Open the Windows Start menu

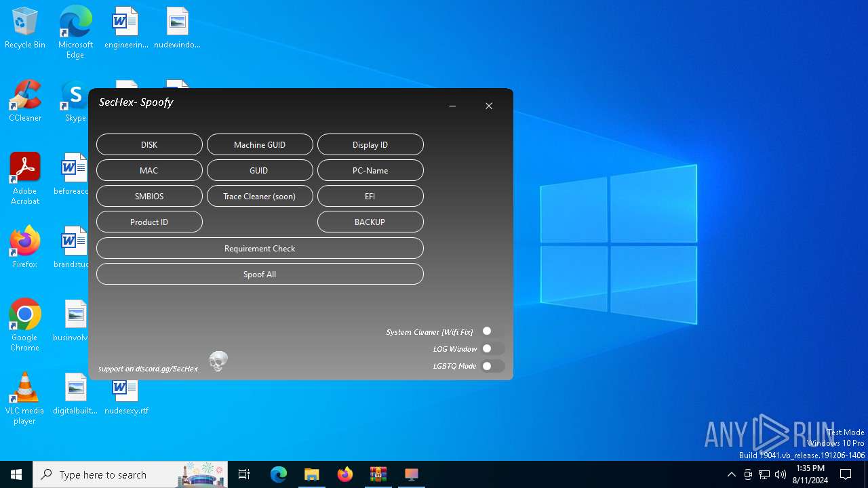pyautogui.click(x=16, y=474)
